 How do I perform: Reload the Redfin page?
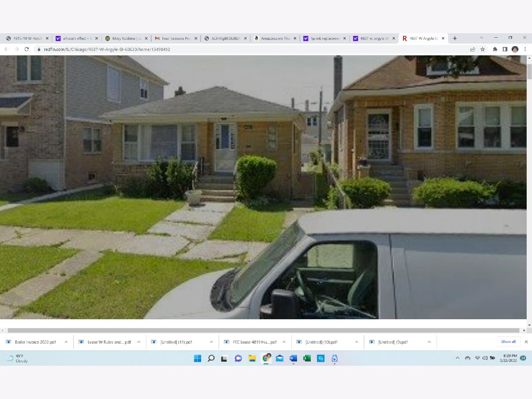(x=27, y=49)
